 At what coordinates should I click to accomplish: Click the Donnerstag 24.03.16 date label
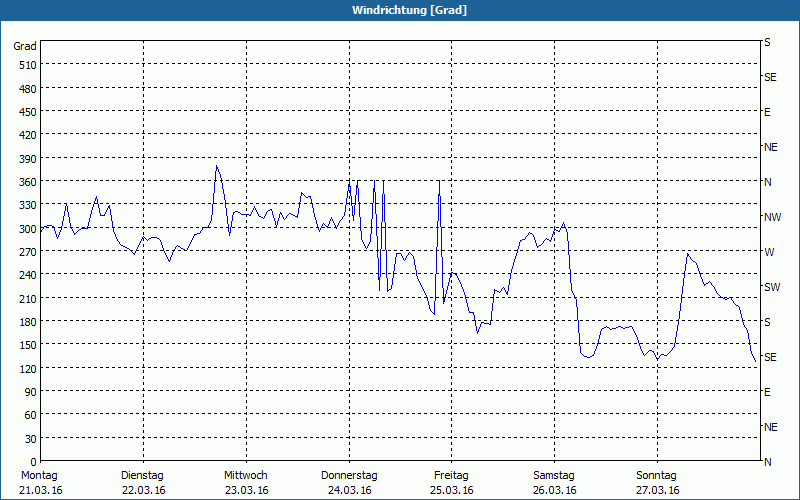click(348, 482)
